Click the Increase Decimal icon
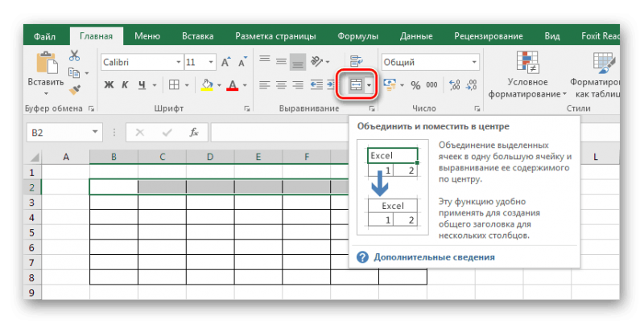Image resolution: width=644 pixels, height=324 pixels. [x=455, y=85]
